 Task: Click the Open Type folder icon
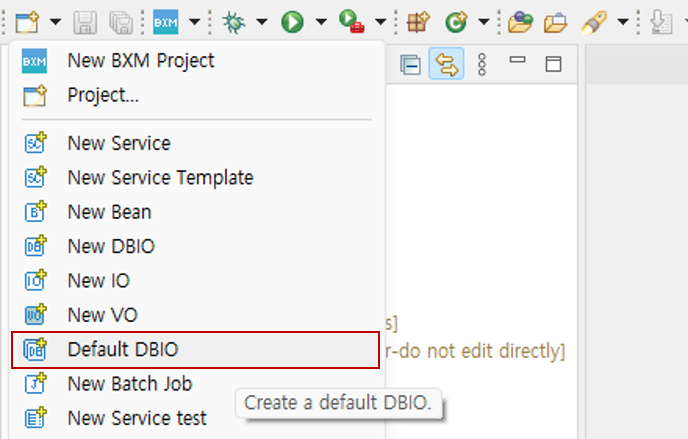(x=520, y=22)
